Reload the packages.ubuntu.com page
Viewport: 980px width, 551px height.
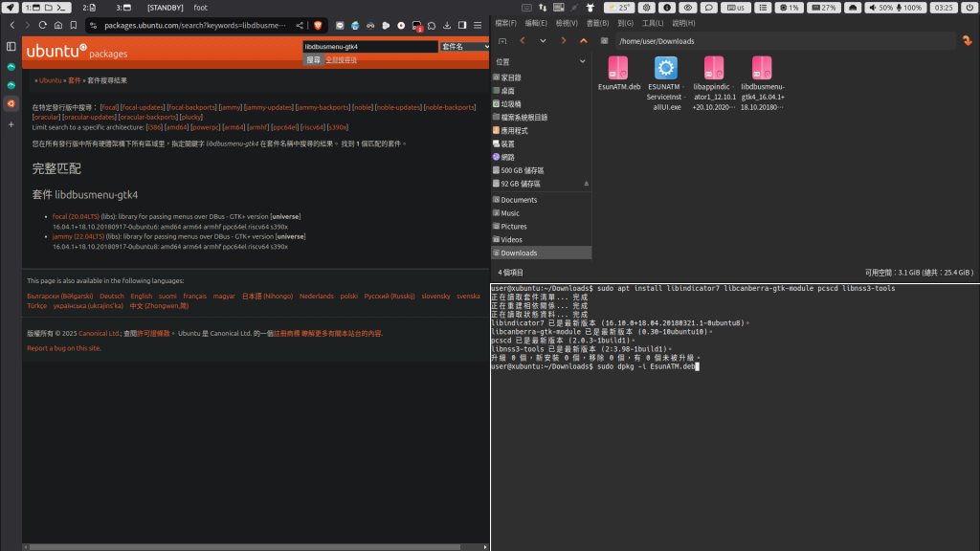click(42, 26)
